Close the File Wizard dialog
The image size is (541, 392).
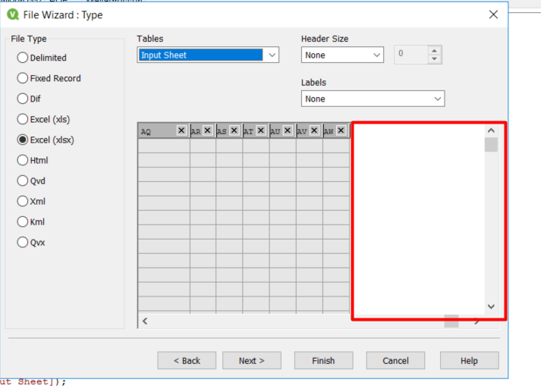click(493, 14)
